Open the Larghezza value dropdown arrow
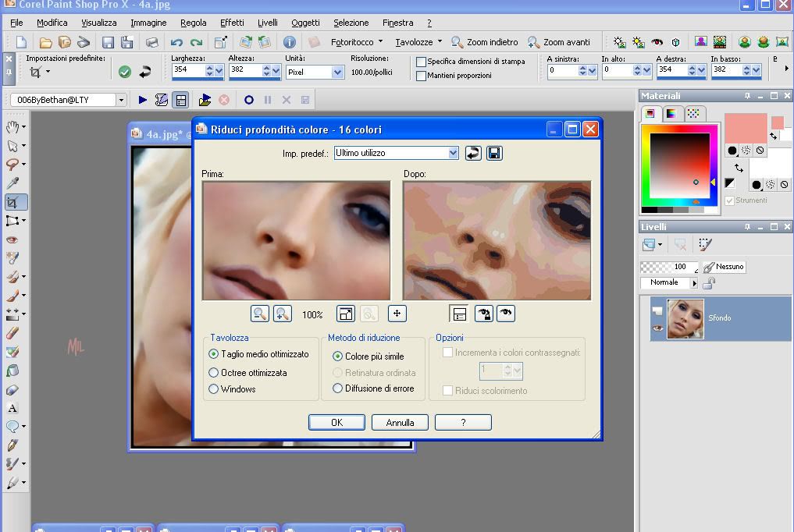This screenshot has height=532, width=794. (x=219, y=71)
